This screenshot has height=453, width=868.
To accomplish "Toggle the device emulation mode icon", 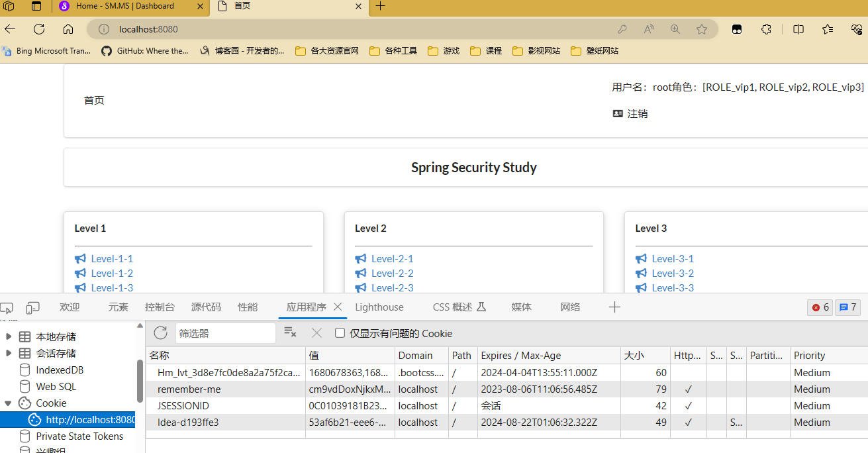I will 32,307.
